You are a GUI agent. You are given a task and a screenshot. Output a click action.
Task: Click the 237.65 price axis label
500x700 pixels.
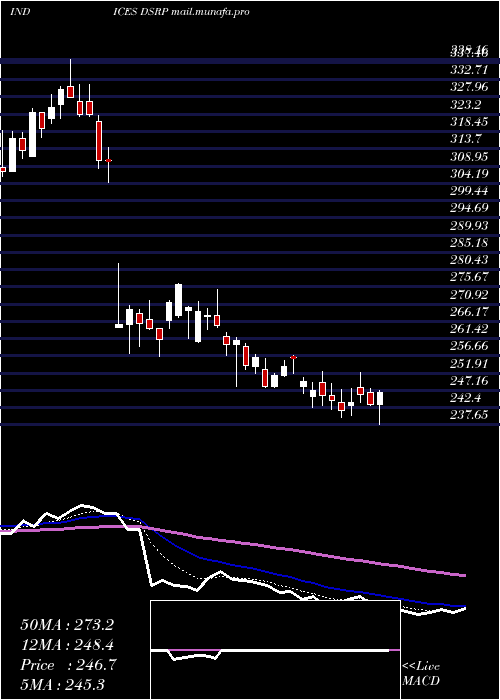click(470, 415)
